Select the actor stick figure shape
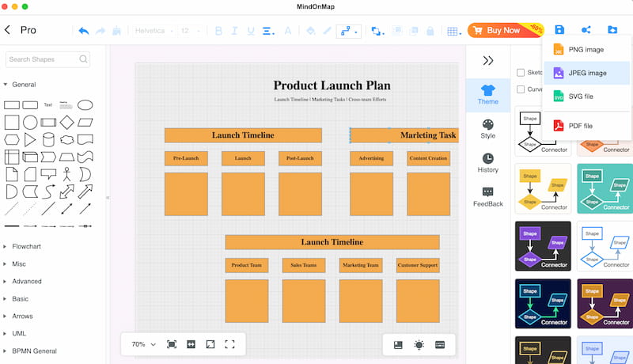The width and height of the screenshot is (633, 364). [x=66, y=174]
